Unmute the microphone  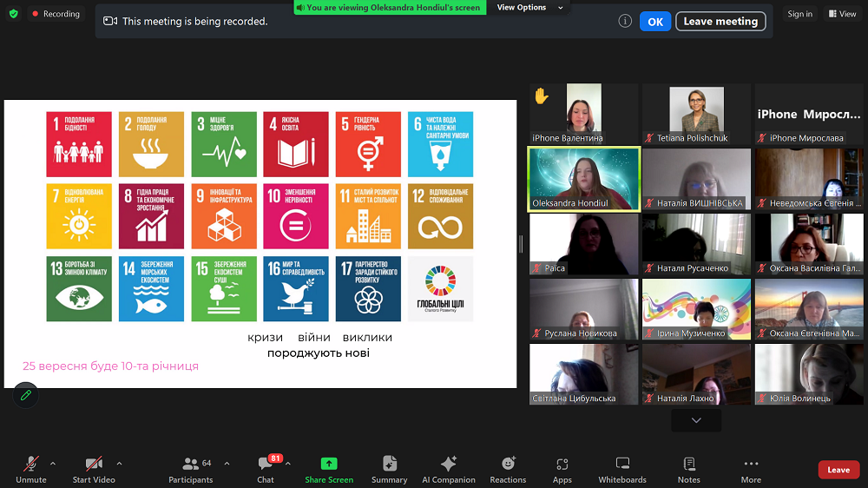31,469
